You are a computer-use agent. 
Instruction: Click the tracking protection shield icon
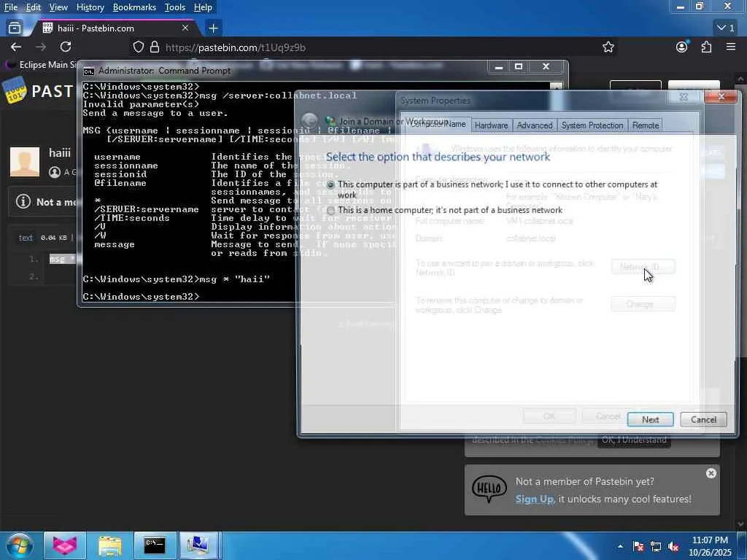[138, 47]
